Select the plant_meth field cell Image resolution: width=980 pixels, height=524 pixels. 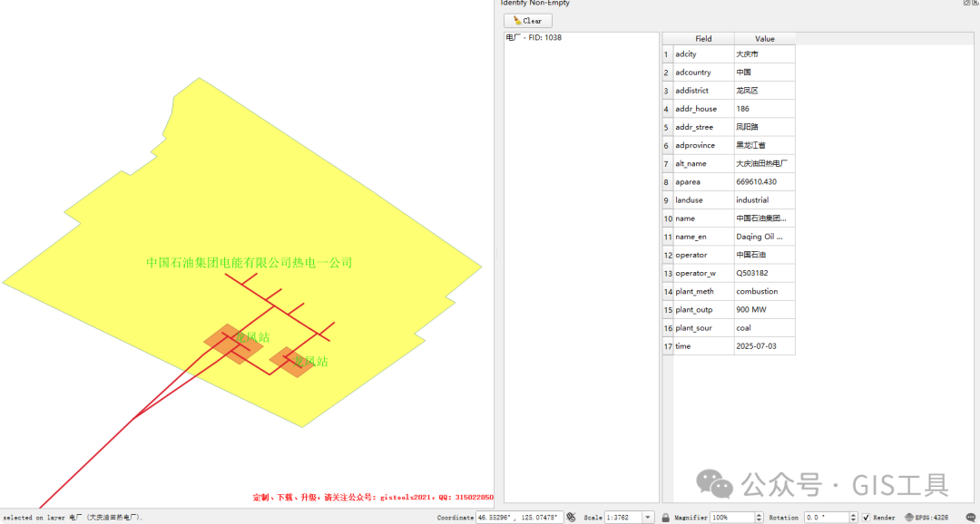click(704, 291)
